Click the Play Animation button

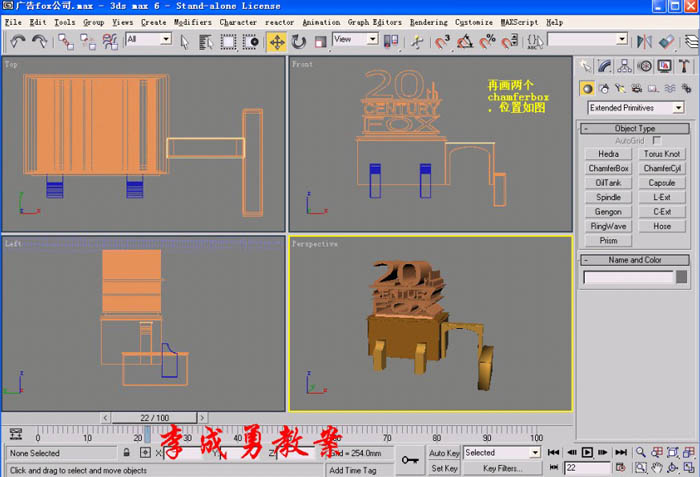coord(587,452)
